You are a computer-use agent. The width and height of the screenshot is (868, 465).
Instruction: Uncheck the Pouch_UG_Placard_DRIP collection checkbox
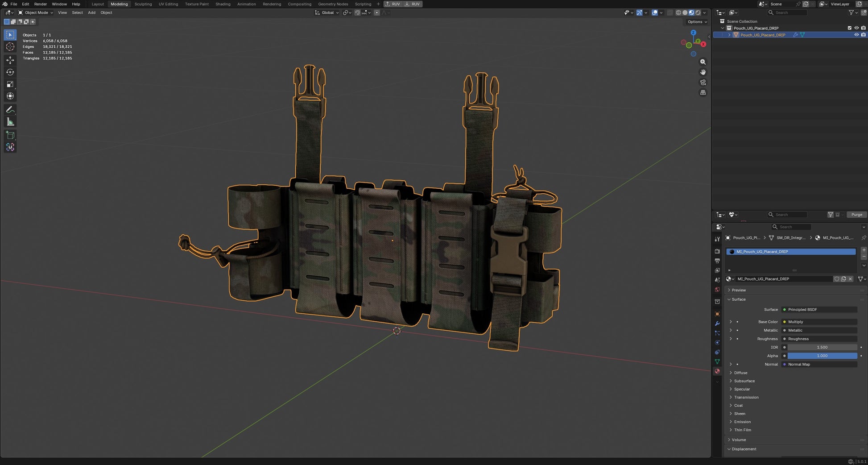pyautogui.click(x=849, y=28)
